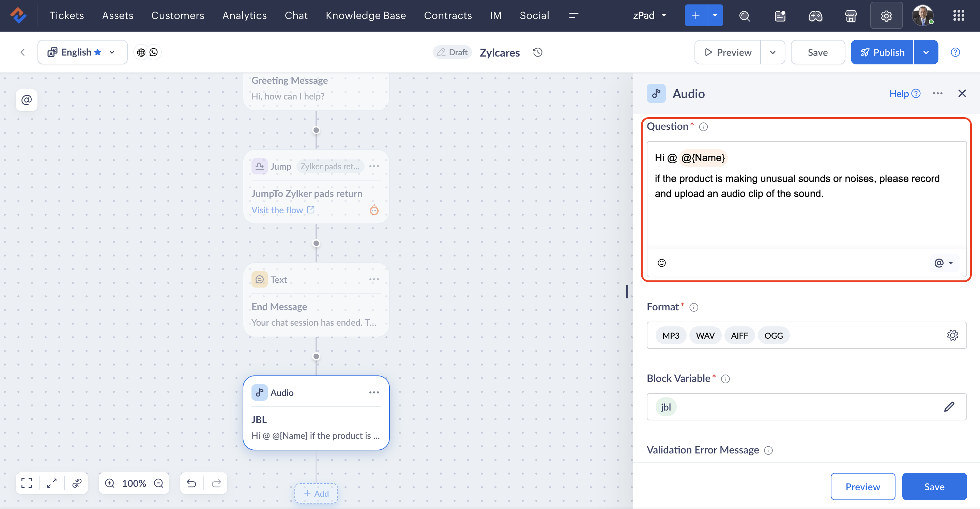This screenshot has height=509, width=980.
Task: Click the fit-to-screen canvas icon
Action: tap(27, 483)
